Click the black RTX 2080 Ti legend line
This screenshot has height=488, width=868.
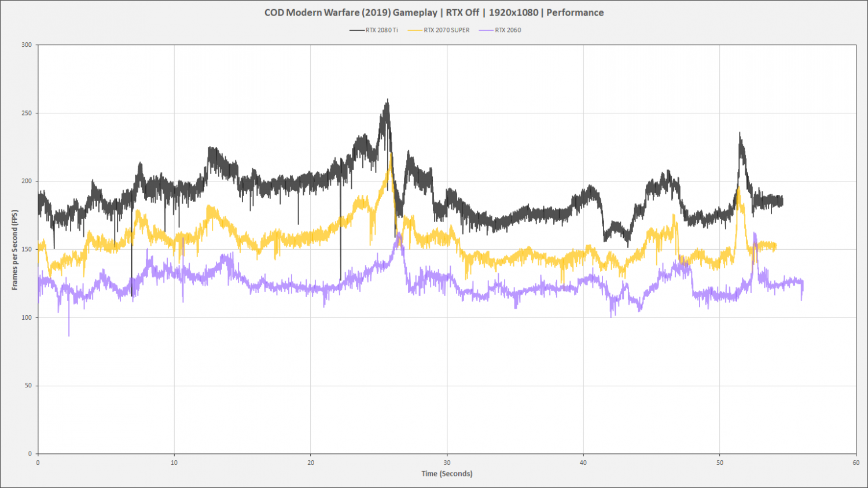coord(357,30)
